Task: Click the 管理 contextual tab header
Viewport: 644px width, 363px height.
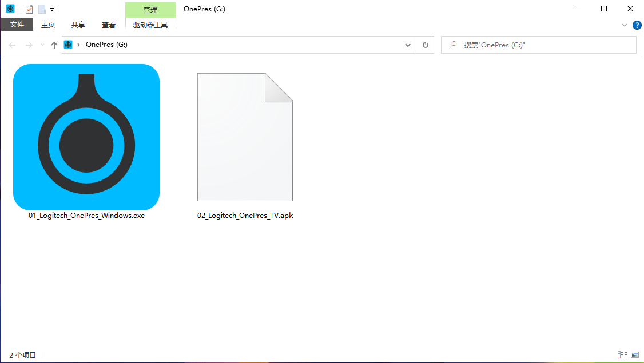Action: coord(150,10)
